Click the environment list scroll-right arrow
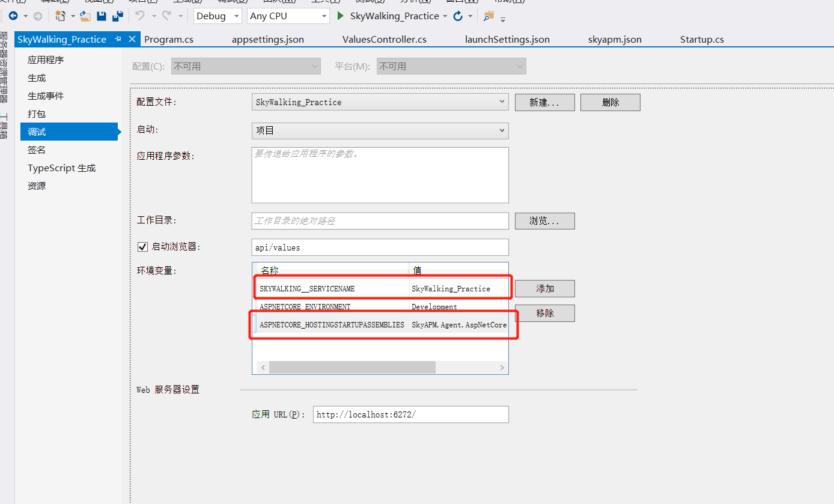834x504 pixels. (x=502, y=367)
